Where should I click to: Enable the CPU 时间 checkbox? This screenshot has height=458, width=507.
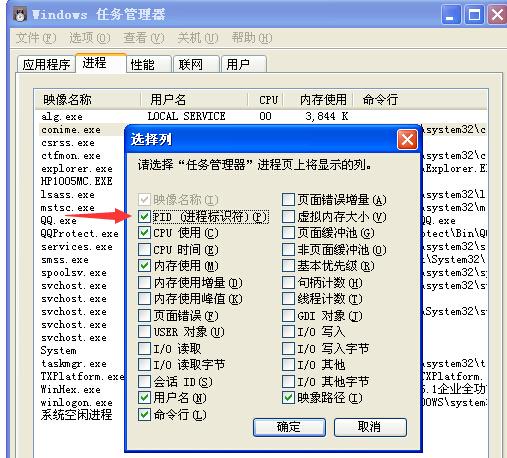point(144,249)
